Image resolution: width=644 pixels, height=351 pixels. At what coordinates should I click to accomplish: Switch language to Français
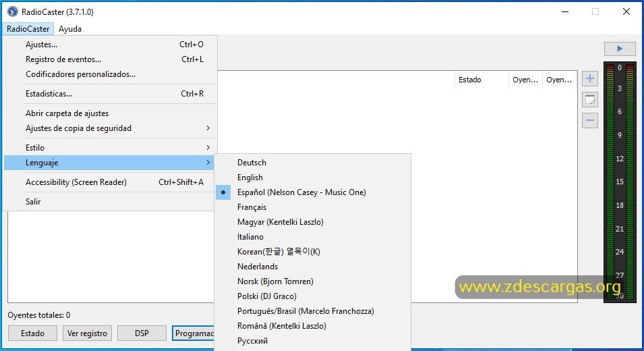(312, 207)
